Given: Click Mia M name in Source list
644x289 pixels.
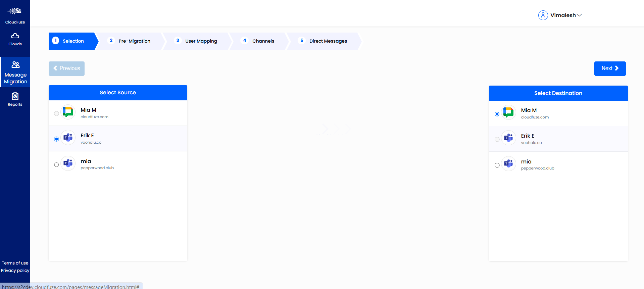Looking at the screenshot, I should (88, 110).
